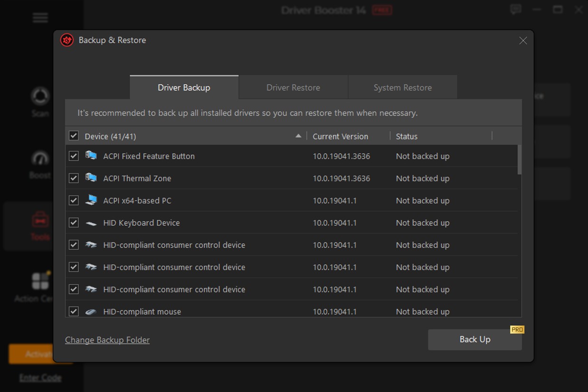This screenshot has width=588, height=392.
Task: Uncheck the HID-compliant mouse checkbox
Action: (74, 311)
